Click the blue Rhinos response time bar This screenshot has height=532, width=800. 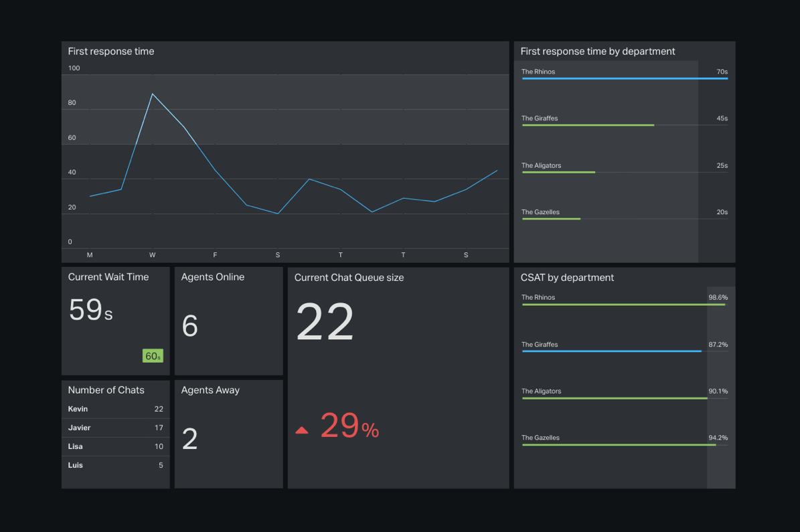(x=625, y=78)
